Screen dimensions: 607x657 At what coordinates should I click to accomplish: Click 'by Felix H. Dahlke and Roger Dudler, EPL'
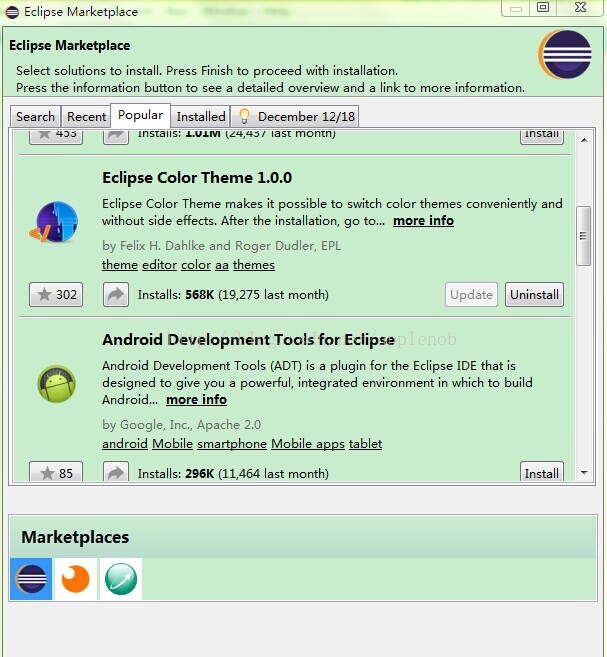(221, 246)
